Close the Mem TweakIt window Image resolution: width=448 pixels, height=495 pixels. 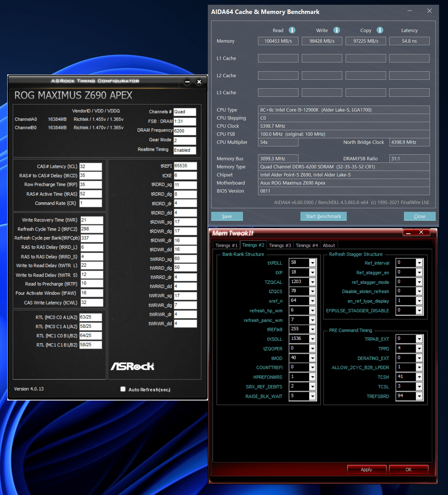pos(422,232)
